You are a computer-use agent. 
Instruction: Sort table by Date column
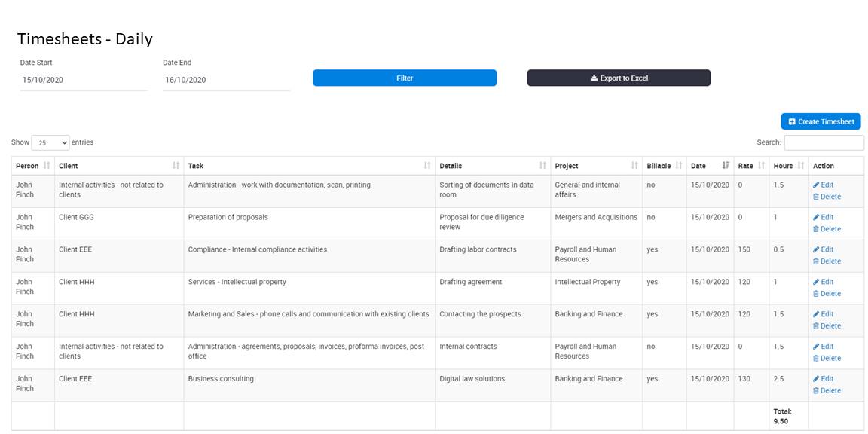click(711, 166)
